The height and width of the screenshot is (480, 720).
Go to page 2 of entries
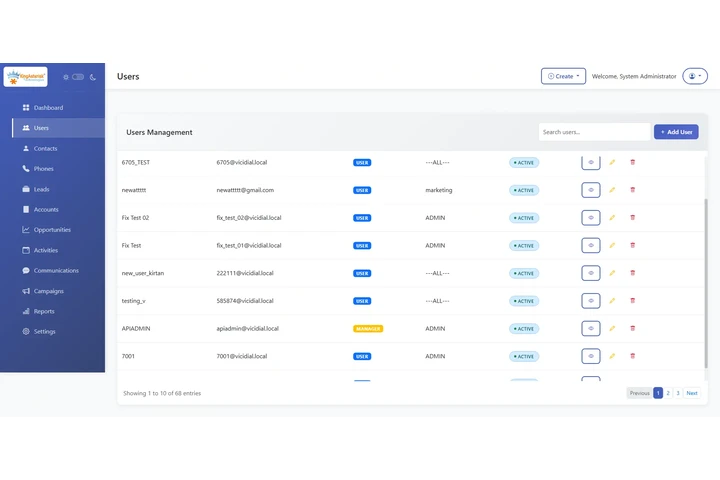tap(668, 393)
